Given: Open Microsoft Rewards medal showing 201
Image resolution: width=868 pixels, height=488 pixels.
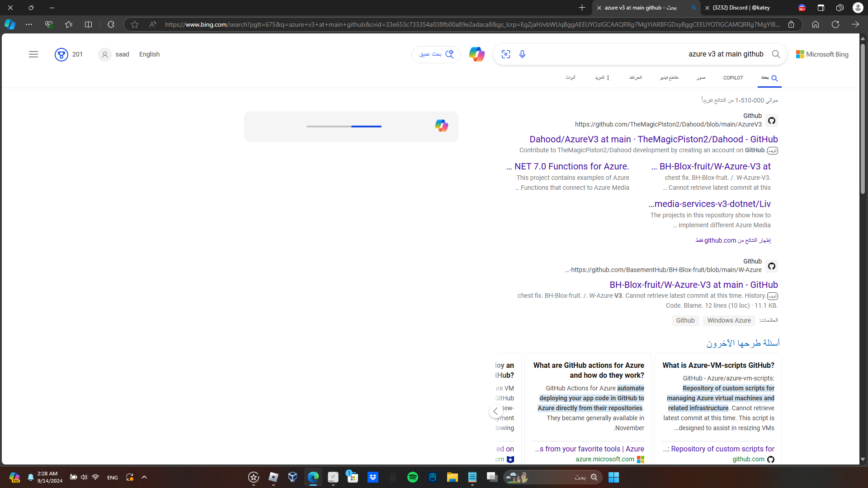Looking at the screenshot, I should 69,54.
